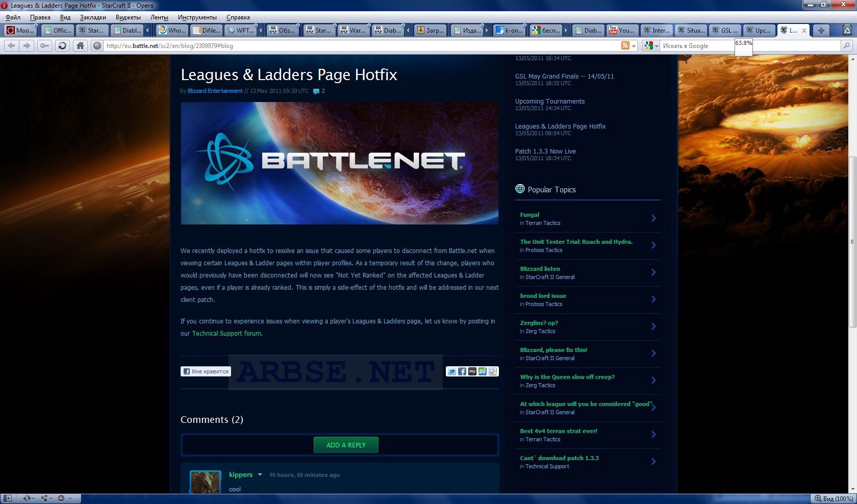Open the Blizzard Entertainment author link
The height and width of the screenshot is (504, 857).
click(x=215, y=91)
